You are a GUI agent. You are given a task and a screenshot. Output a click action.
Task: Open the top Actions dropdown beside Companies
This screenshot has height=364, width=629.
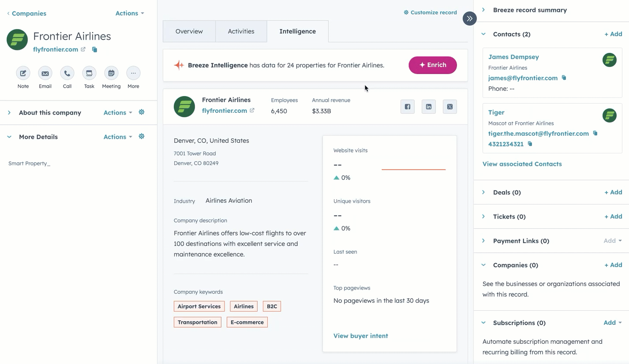130,13
